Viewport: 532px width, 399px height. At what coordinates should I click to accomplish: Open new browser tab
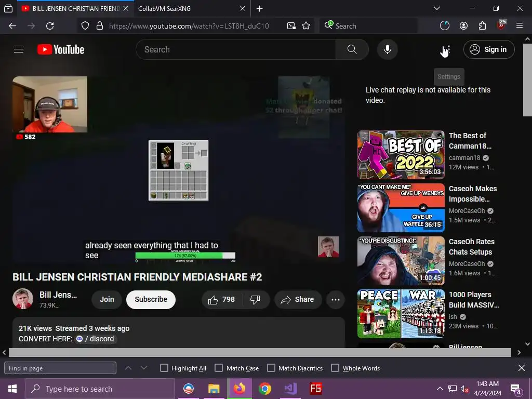click(260, 8)
